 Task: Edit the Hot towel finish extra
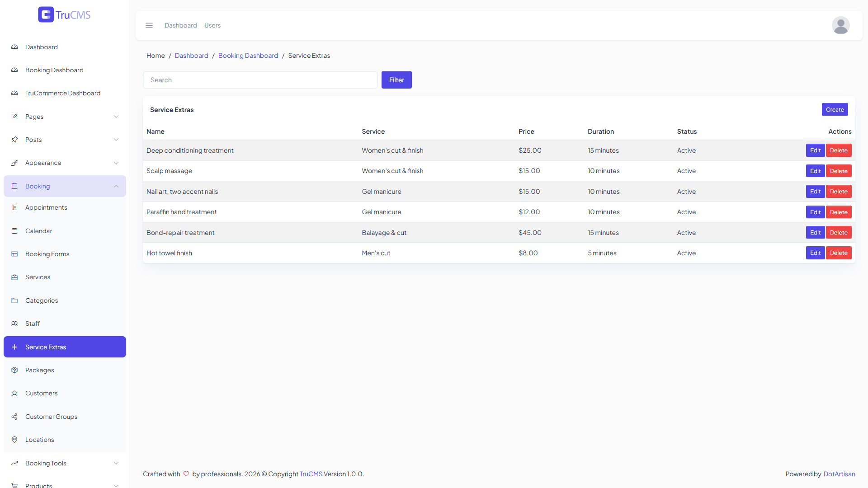(x=815, y=253)
